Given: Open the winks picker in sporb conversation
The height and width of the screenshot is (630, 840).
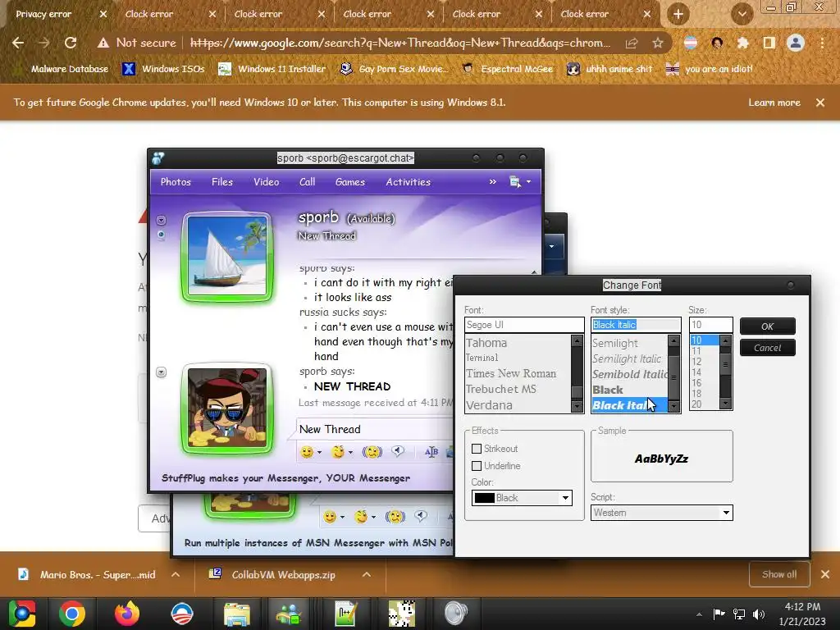Looking at the screenshot, I should coord(337,452).
